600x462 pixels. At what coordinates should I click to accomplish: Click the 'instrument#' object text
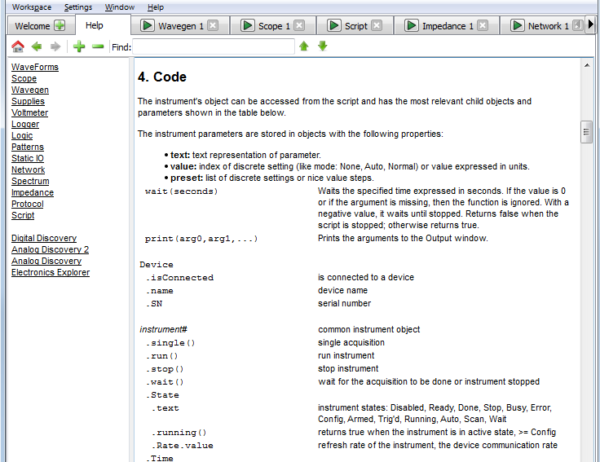[x=163, y=330]
